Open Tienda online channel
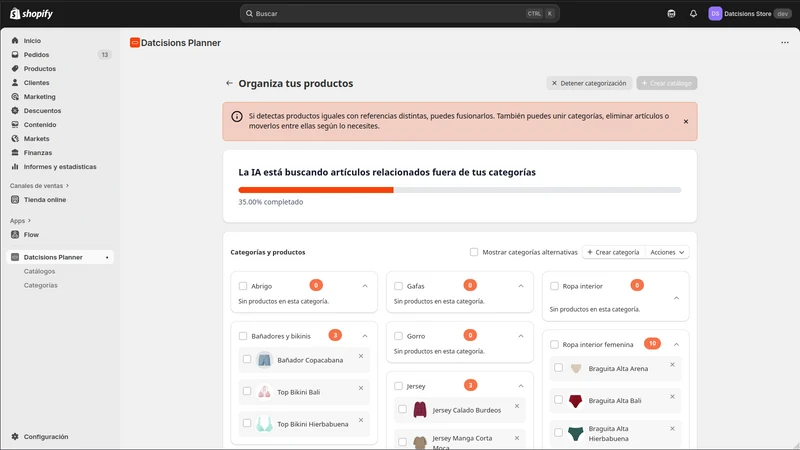This screenshot has width=800, height=450. (x=45, y=199)
